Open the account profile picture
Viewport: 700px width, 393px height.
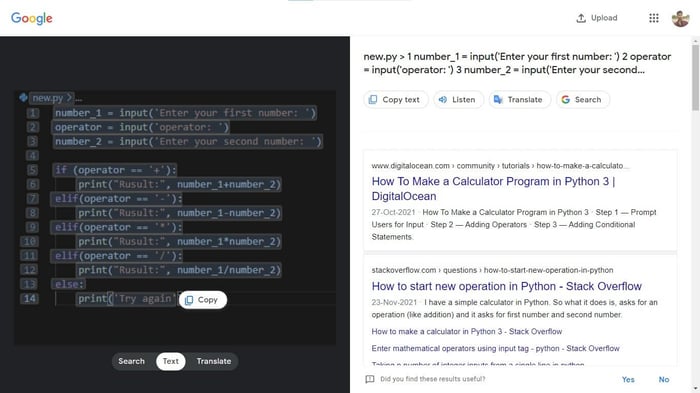(680, 18)
